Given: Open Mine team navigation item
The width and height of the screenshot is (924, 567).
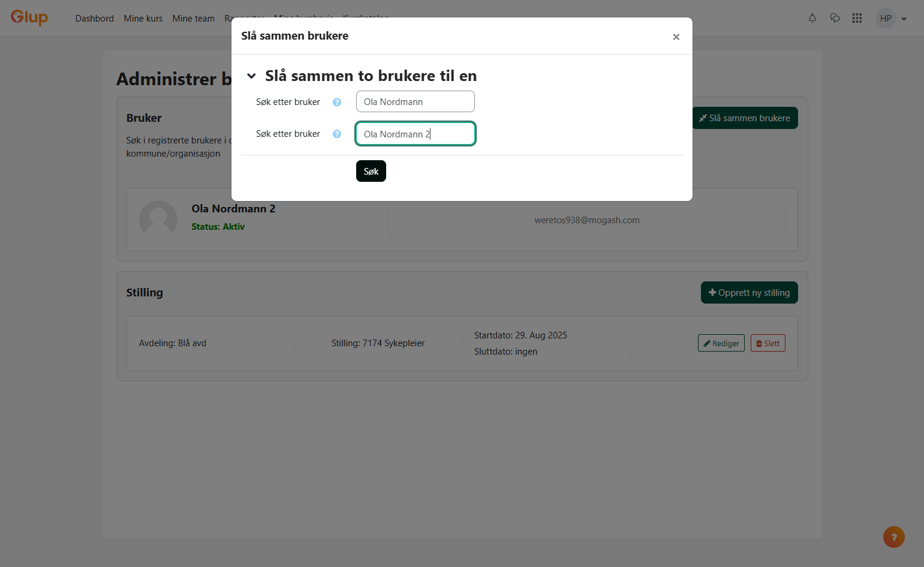Looking at the screenshot, I should pyautogui.click(x=194, y=19).
